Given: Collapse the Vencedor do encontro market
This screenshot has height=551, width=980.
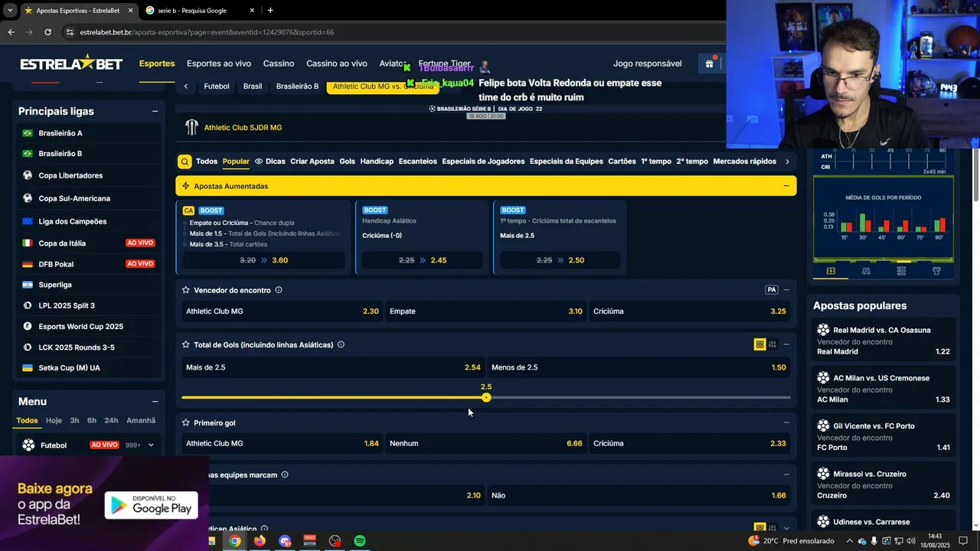Looking at the screenshot, I should coord(786,290).
